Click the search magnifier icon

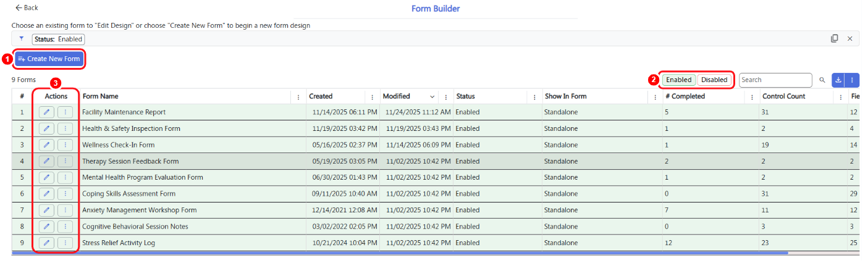tap(822, 80)
